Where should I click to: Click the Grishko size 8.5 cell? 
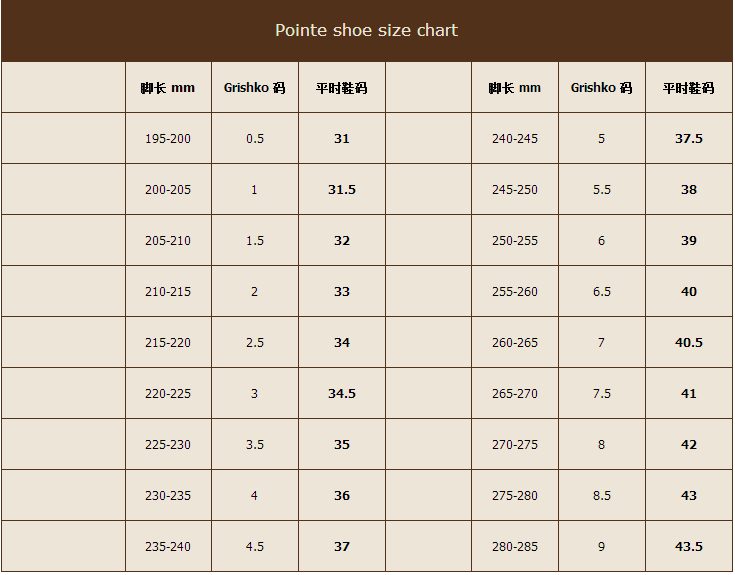[601, 496]
